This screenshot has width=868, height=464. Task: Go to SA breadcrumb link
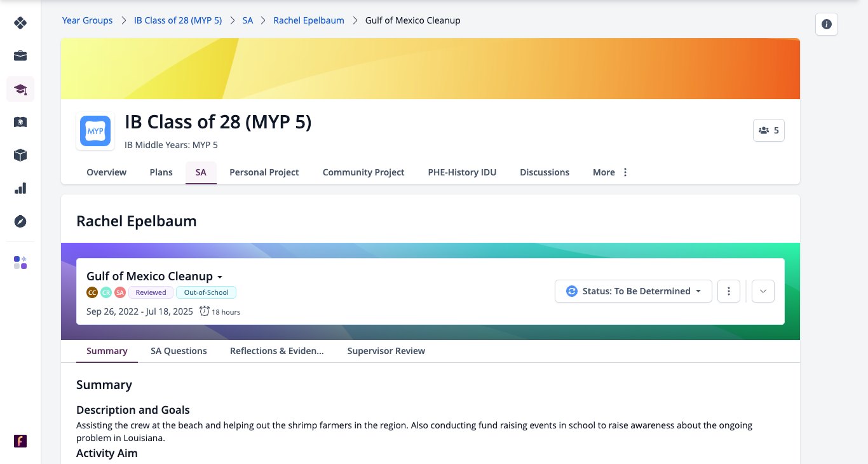[x=248, y=20]
